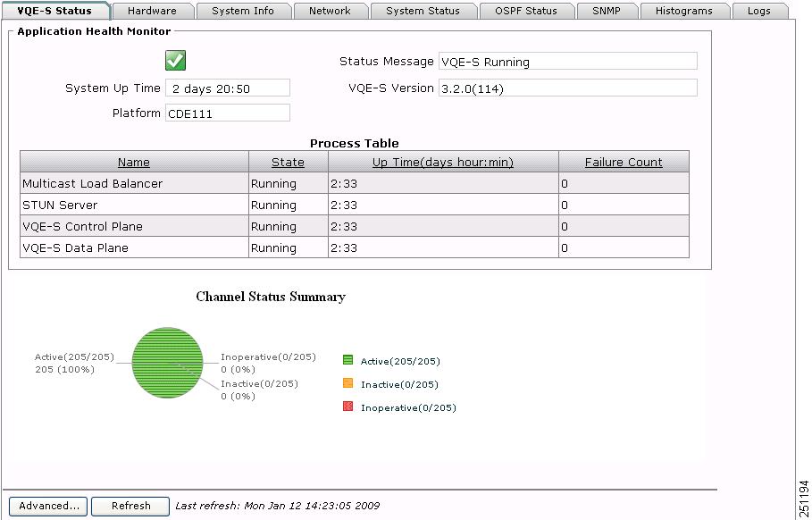Sort by Failure Count column header
This screenshot has height=520, width=812.
click(624, 162)
